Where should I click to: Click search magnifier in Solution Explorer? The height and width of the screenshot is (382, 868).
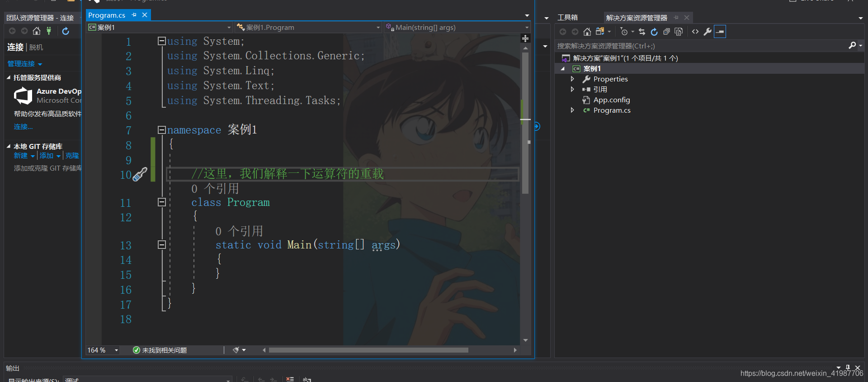click(x=852, y=46)
